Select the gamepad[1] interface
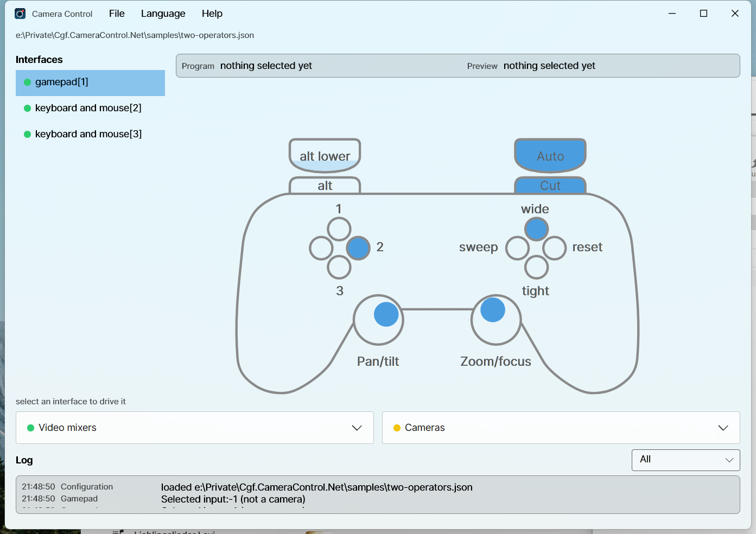This screenshot has width=756, height=534. point(90,82)
